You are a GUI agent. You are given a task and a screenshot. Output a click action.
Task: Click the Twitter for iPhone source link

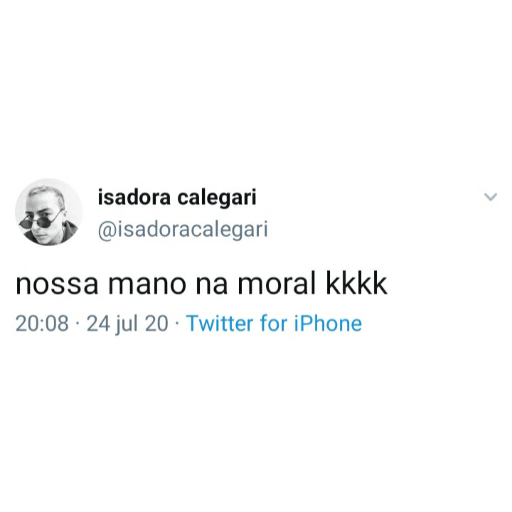point(274,323)
